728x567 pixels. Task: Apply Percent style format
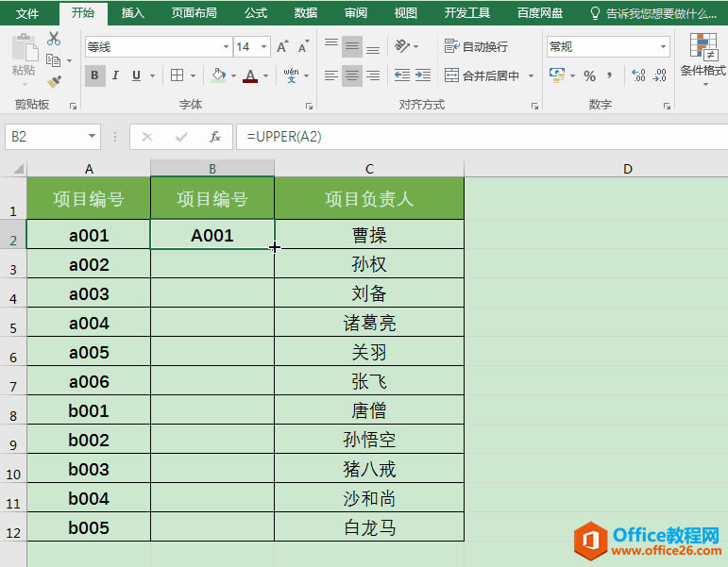point(589,75)
